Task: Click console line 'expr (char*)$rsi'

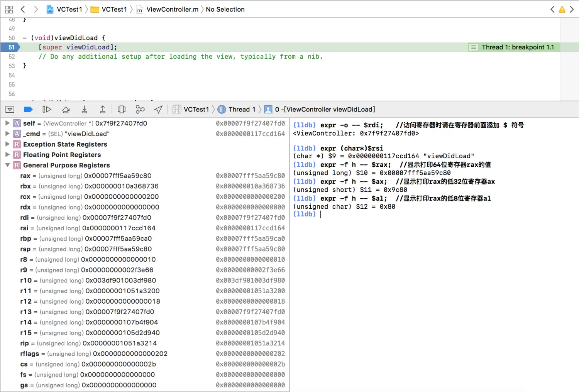Action: click(352, 148)
